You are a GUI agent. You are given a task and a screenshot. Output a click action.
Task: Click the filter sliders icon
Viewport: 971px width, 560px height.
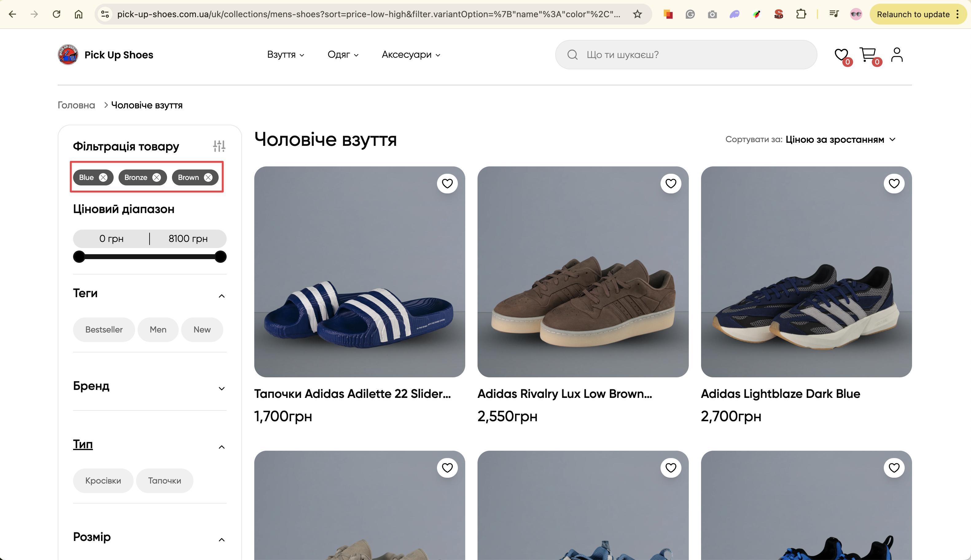tap(219, 146)
